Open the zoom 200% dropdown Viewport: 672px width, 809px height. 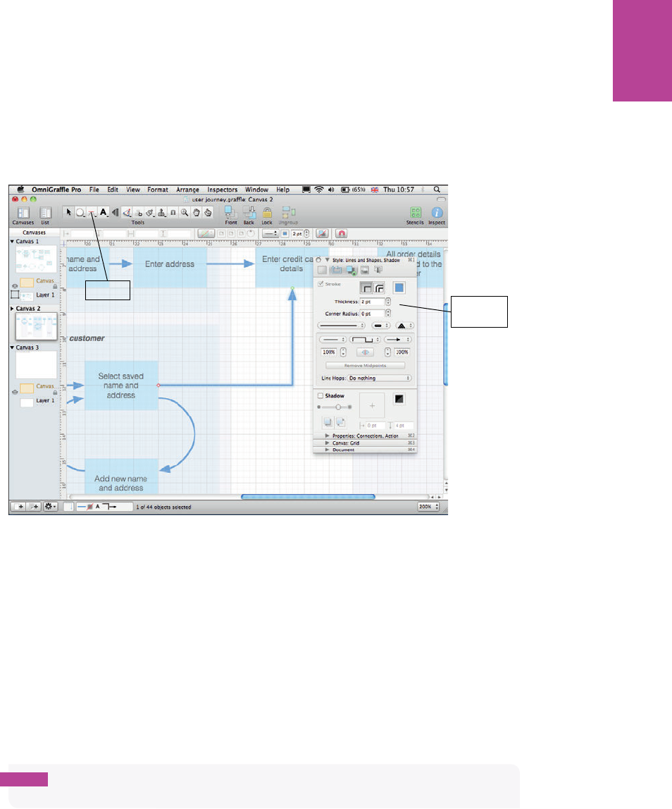point(428,507)
